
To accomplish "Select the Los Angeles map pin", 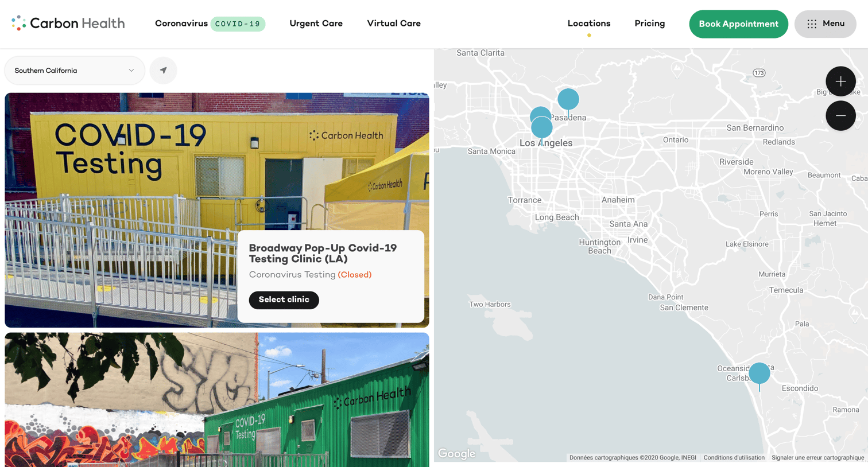I will point(542,129).
